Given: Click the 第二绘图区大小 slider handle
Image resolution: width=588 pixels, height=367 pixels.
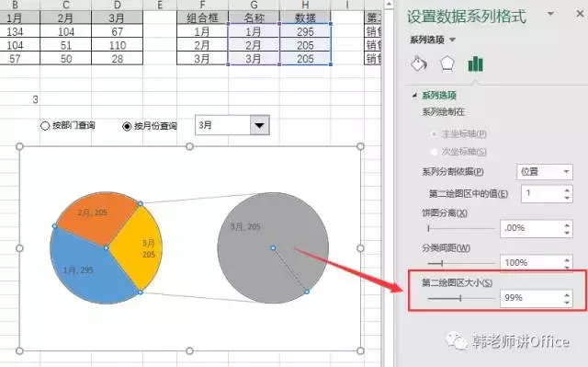Looking at the screenshot, I should pyautogui.click(x=460, y=298).
